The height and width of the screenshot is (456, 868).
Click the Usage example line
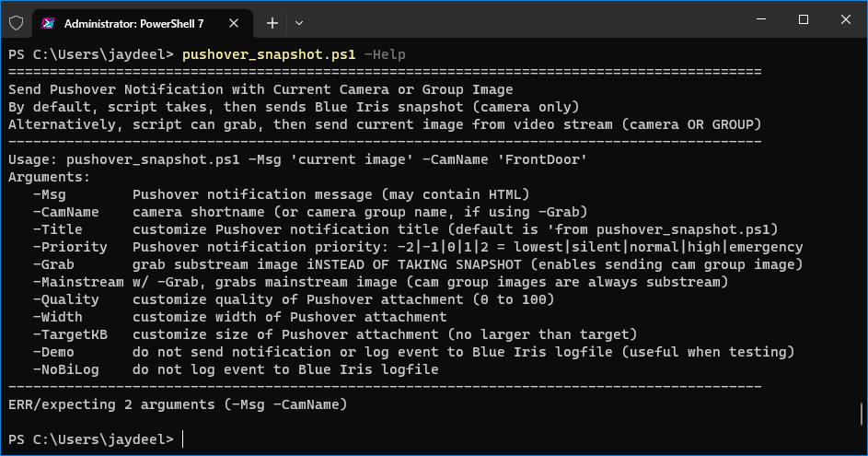(x=298, y=159)
